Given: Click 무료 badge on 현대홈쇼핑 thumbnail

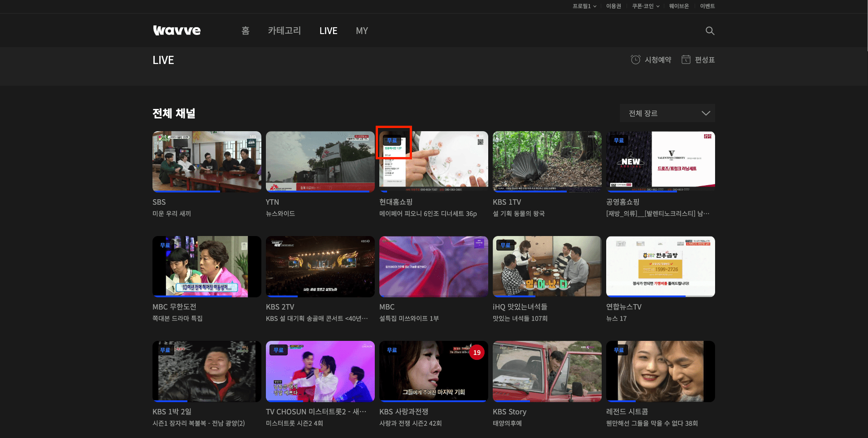Looking at the screenshot, I should pyautogui.click(x=392, y=140).
